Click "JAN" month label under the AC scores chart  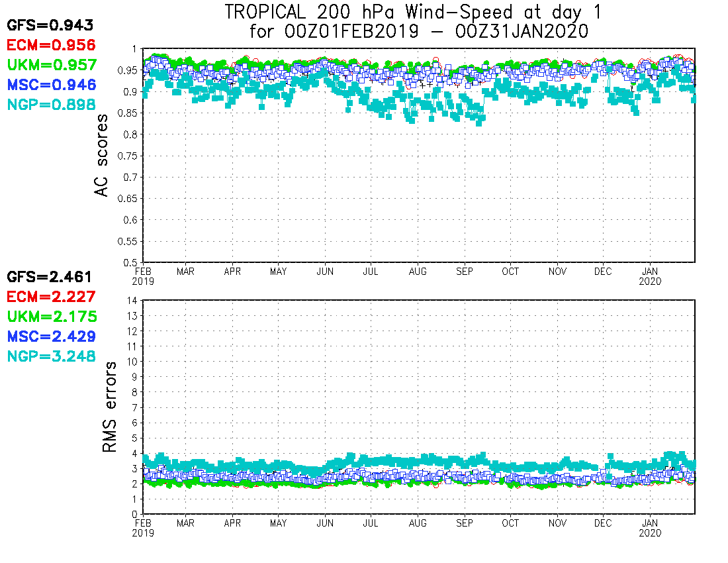[x=649, y=272]
